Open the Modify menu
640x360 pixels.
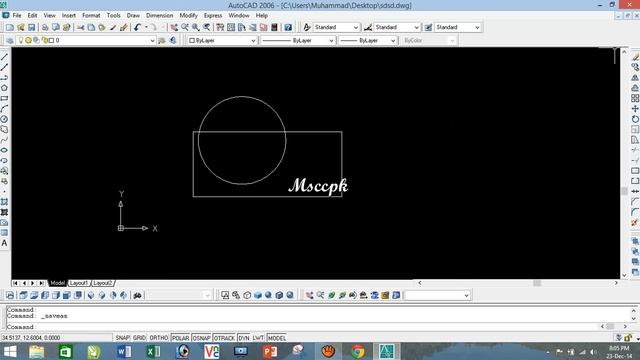tap(189, 15)
